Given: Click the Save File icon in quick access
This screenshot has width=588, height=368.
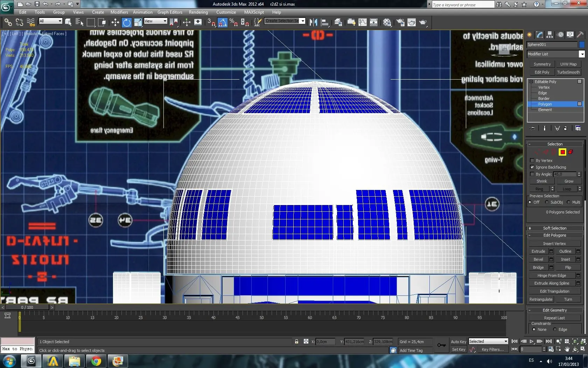Looking at the screenshot, I should click(37, 4).
